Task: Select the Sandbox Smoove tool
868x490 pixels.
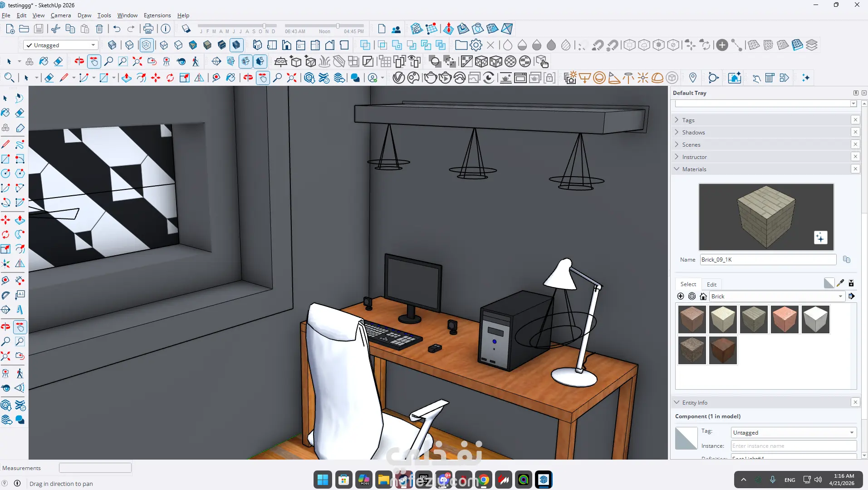Action: tap(448, 29)
